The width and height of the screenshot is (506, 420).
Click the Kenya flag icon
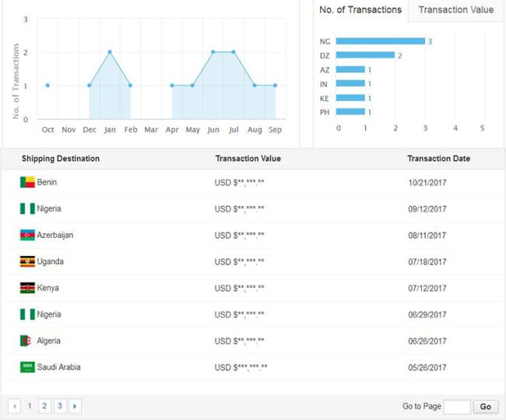pos(27,289)
